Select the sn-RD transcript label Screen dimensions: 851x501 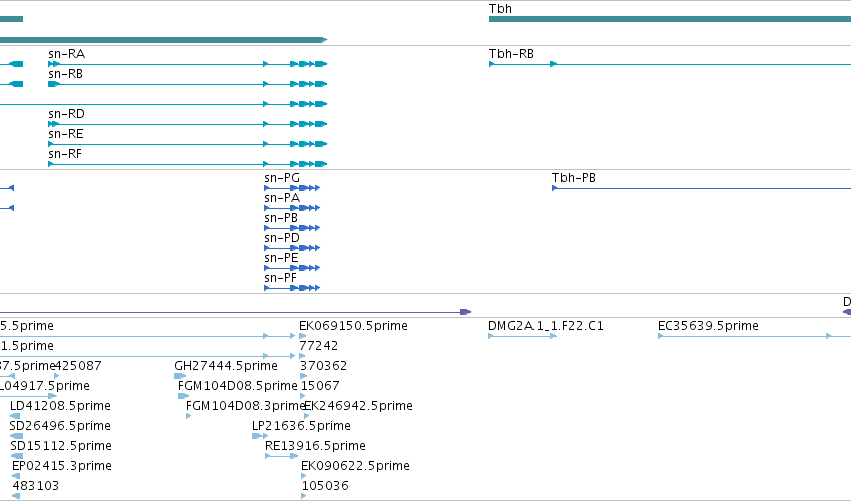pyautogui.click(x=66, y=114)
